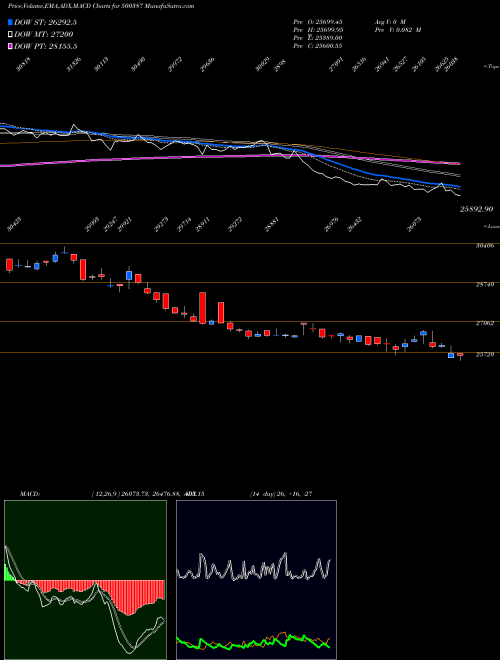Click the 28740 price axis label
Image resolution: width=500 pixels, height=660 pixels.
485,285
